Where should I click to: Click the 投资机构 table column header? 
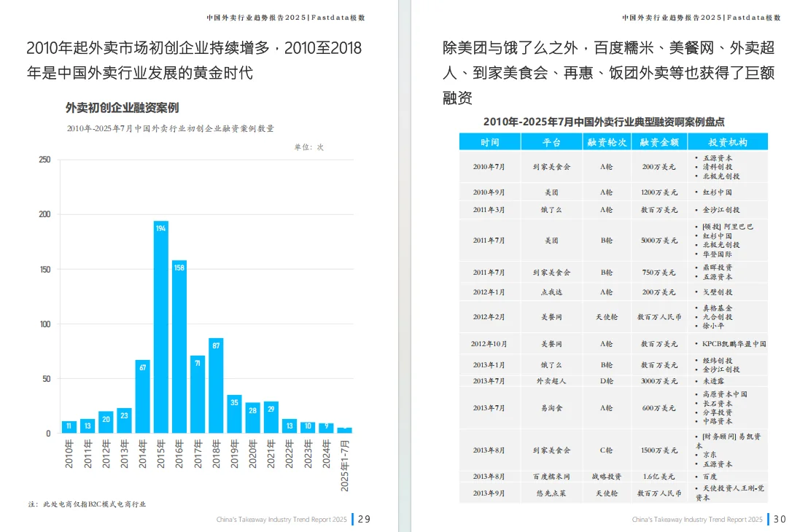(x=729, y=141)
